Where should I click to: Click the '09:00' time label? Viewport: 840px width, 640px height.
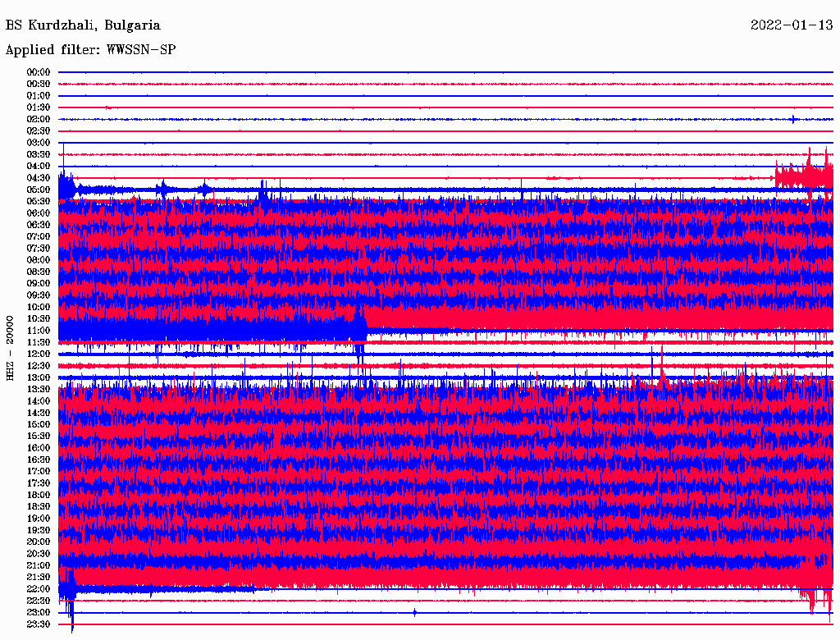coord(38,284)
